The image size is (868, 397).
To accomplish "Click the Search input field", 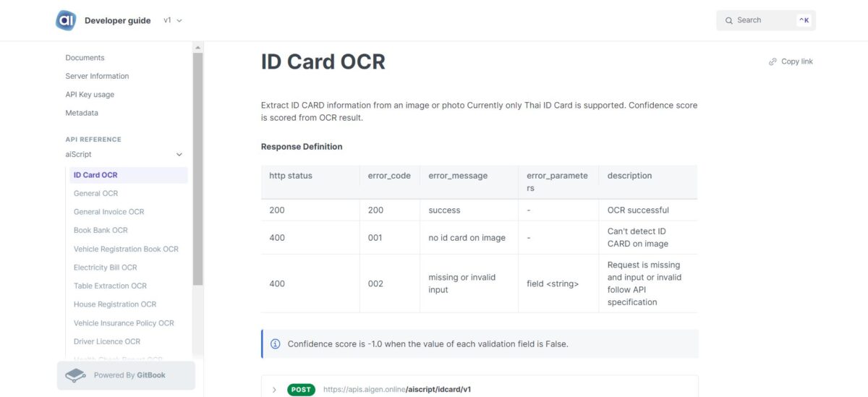I will pos(763,20).
